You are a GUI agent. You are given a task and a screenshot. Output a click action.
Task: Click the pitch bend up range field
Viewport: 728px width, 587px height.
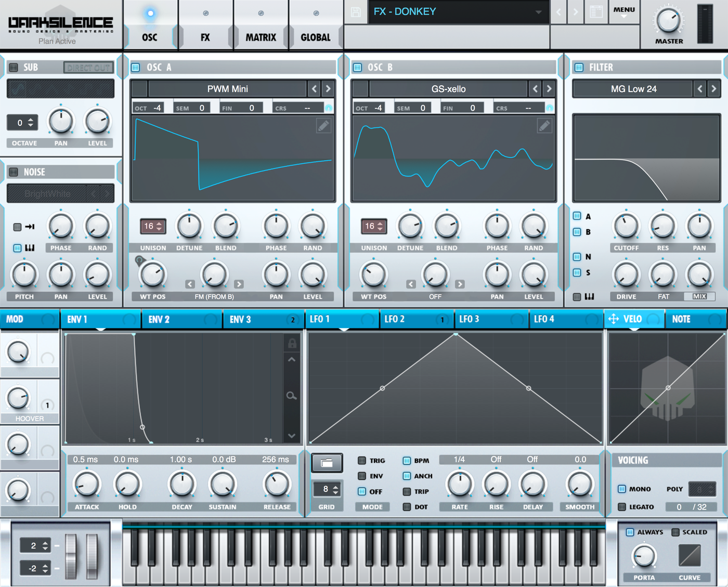pos(35,545)
